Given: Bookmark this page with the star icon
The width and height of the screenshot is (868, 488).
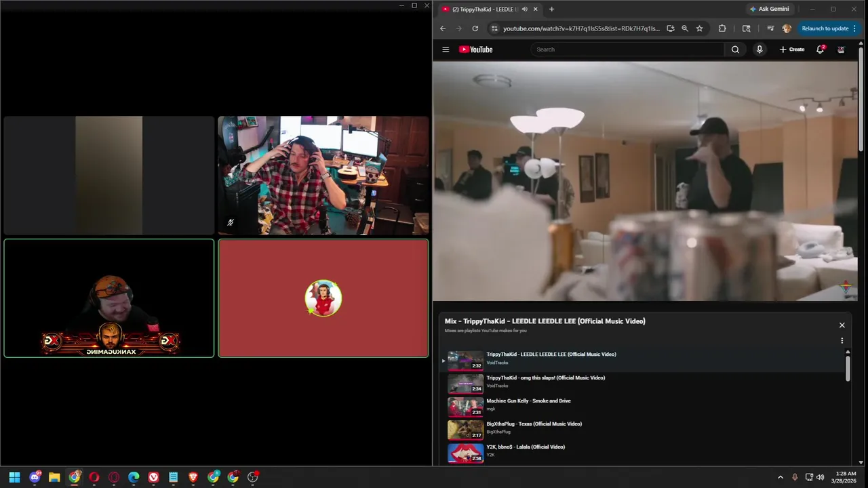Looking at the screenshot, I should tap(699, 28).
